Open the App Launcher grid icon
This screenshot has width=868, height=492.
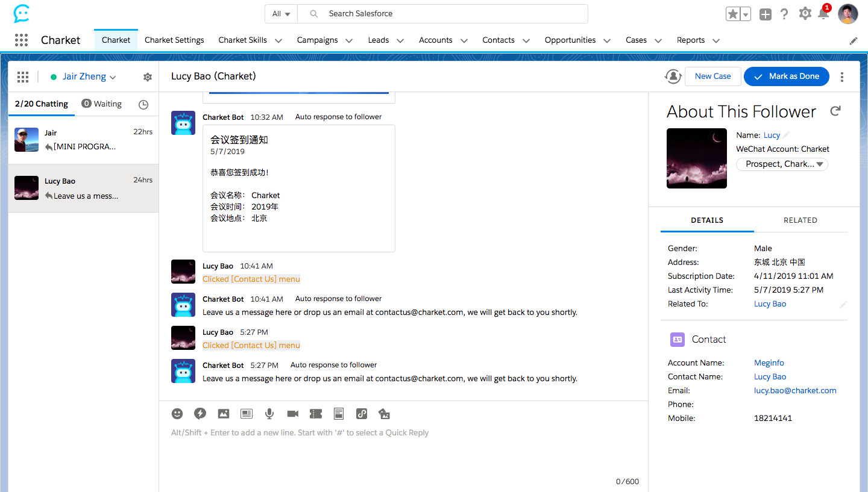pos(21,40)
